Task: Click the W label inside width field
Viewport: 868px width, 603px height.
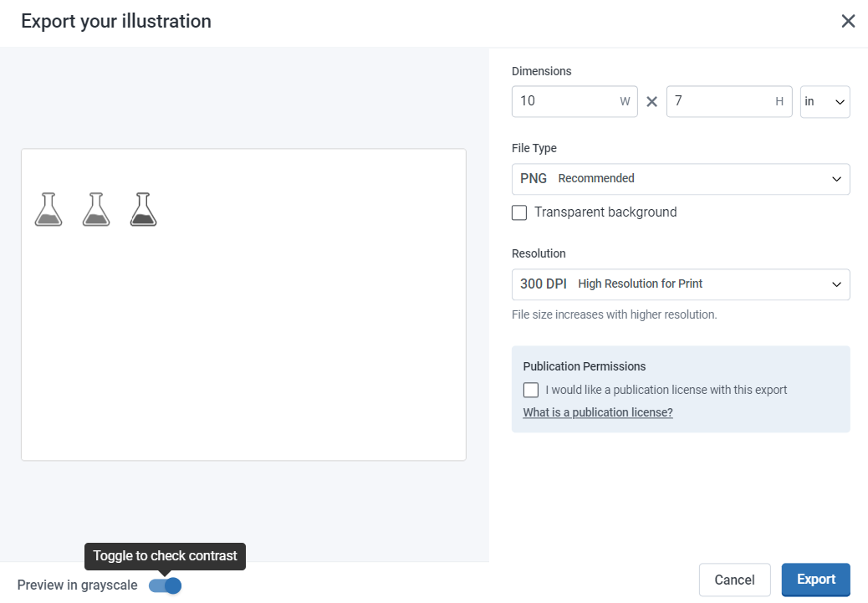Action: click(625, 102)
